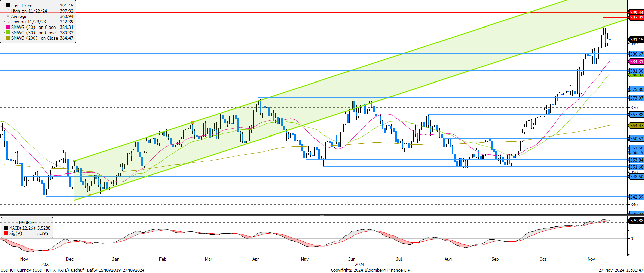
Task: Click the blue 351.68 level label
Action: 636,167
